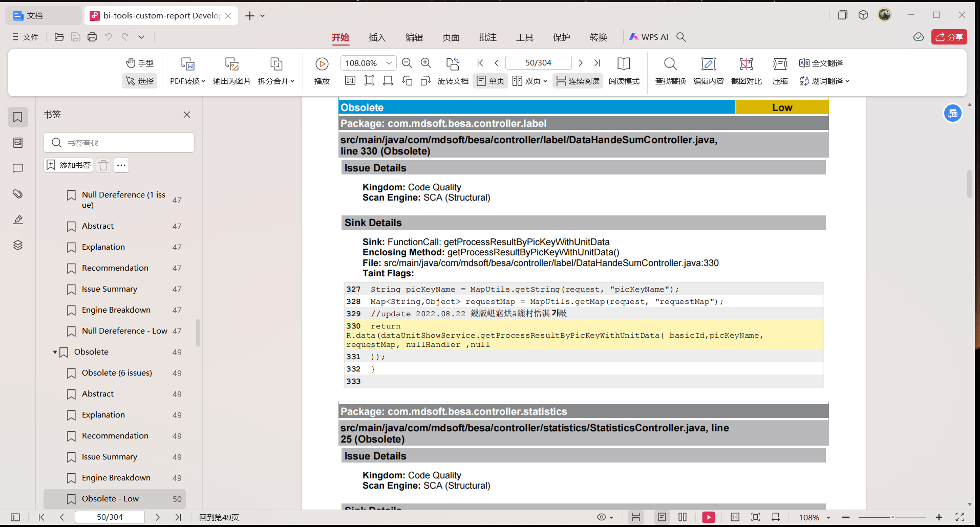The image size is (980, 527).
Task: Click the 添加书签 add bookmark button
Action: 69,165
